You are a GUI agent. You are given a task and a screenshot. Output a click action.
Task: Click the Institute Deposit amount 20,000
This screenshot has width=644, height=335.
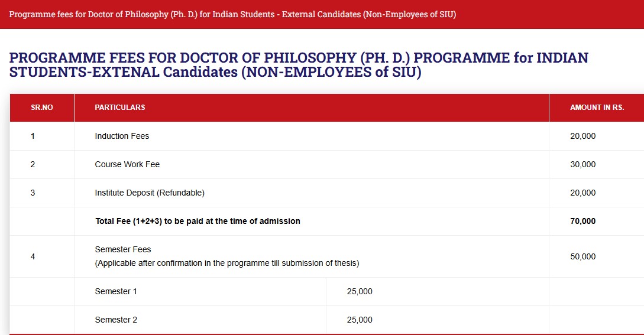[582, 193]
